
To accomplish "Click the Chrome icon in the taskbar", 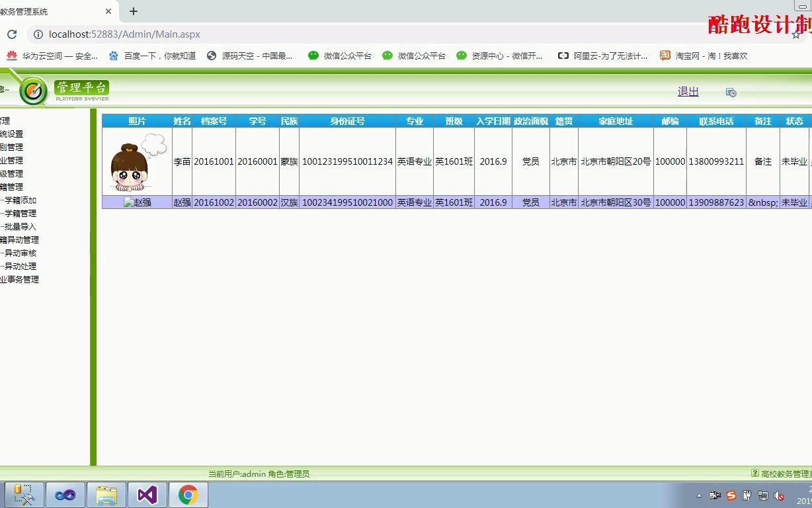I will click(187, 494).
